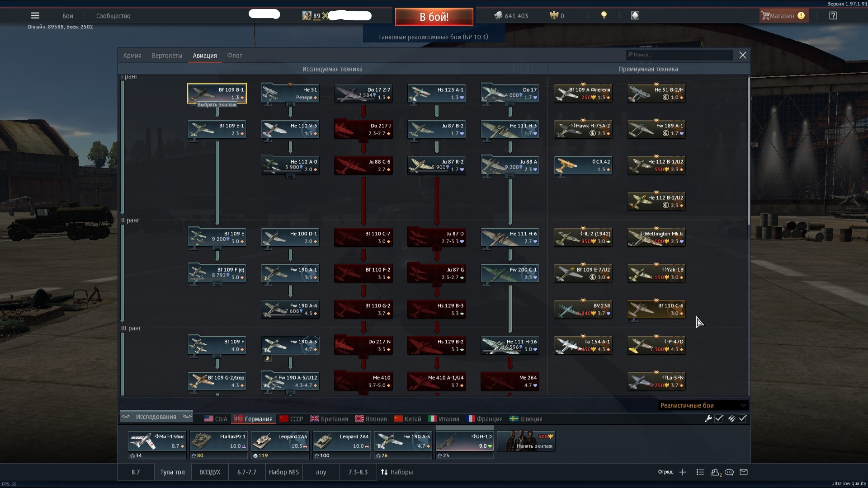Expand the Исследования panel header
Screen dimensions: 868x488
[x=156, y=417]
